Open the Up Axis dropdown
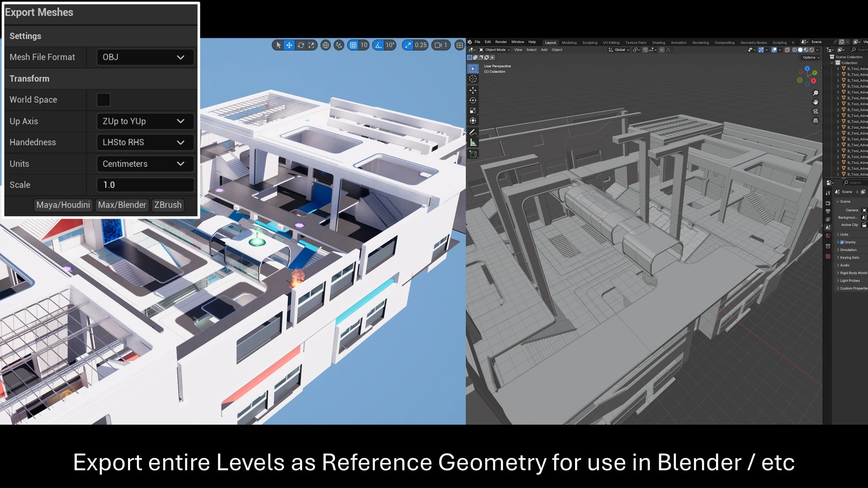This screenshot has width=868, height=488. point(145,121)
